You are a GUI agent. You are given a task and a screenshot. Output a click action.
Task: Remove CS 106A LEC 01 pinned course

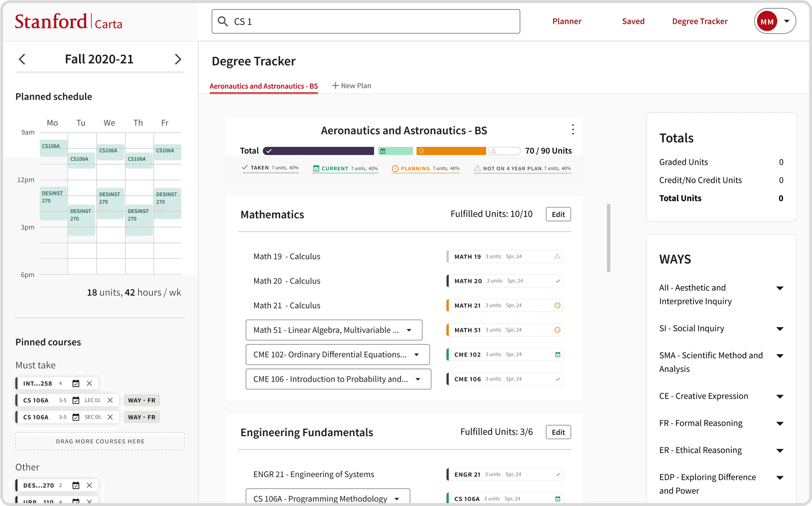[110, 400]
